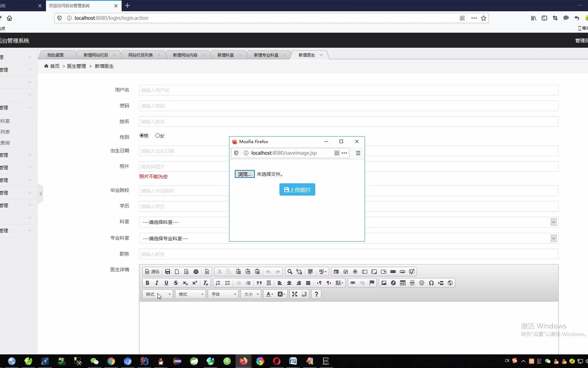Screen dimensions: 588x368
Task: Open the 大小 font size dropdown
Action: (x=250, y=294)
